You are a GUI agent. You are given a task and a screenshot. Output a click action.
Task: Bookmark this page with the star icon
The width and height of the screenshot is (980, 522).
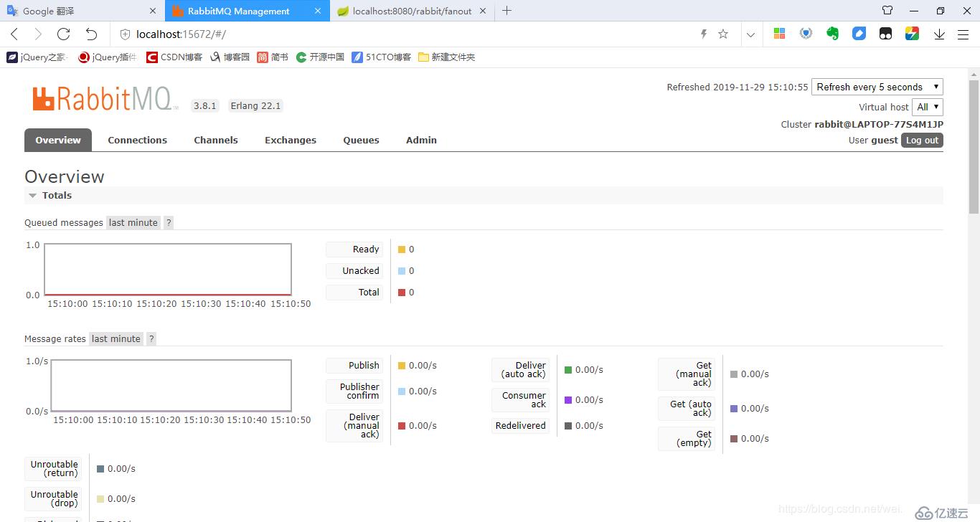[723, 34]
